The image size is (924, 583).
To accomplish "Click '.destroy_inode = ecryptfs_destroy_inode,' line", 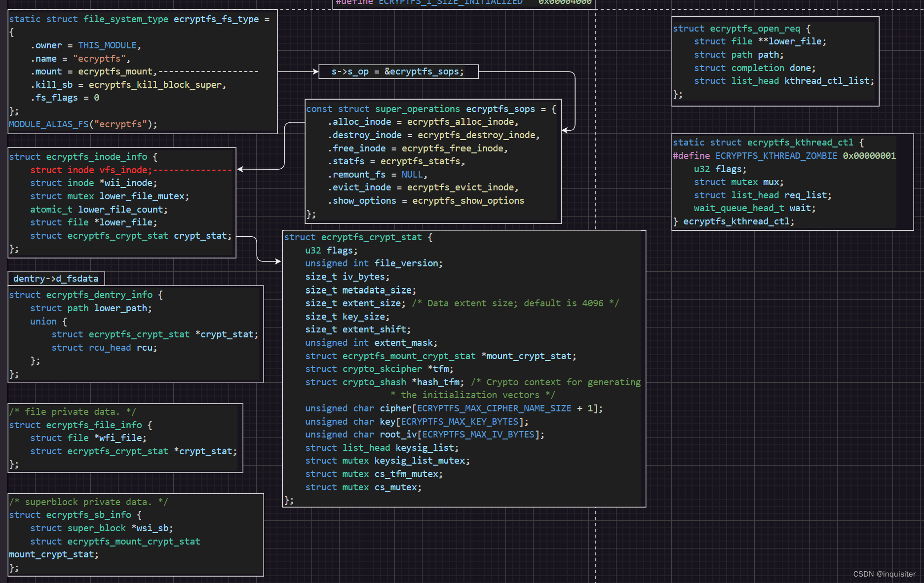I will (x=434, y=135).
